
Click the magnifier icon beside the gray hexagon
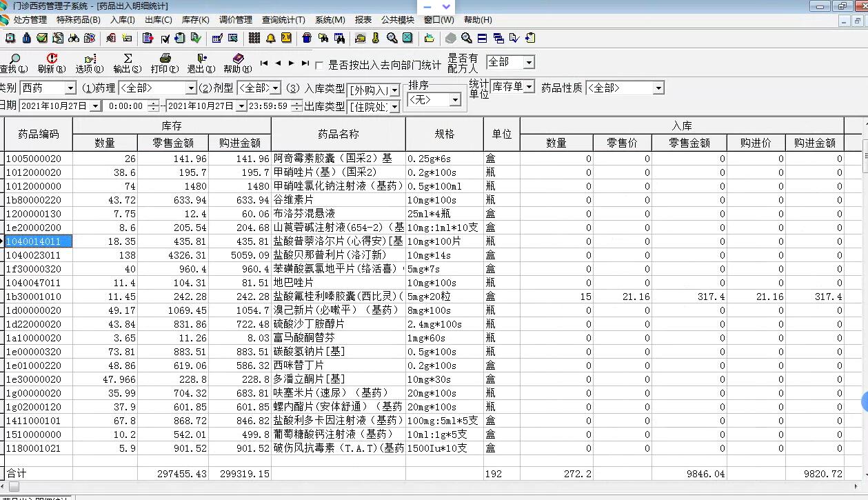(x=467, y=38)
